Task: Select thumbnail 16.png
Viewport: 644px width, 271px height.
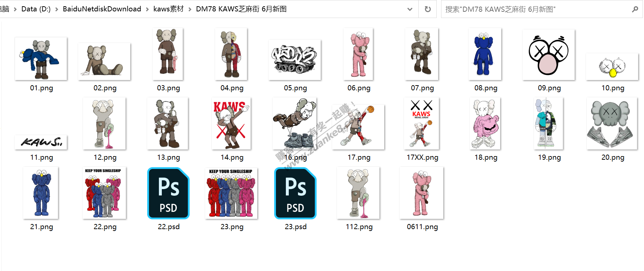Action: coord(295,123)
